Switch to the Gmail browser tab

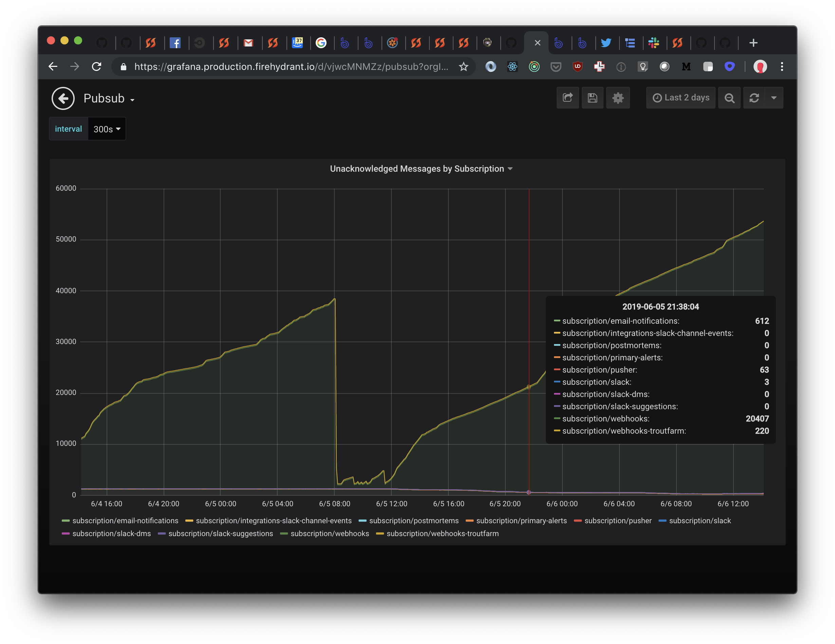click(248, 43)
